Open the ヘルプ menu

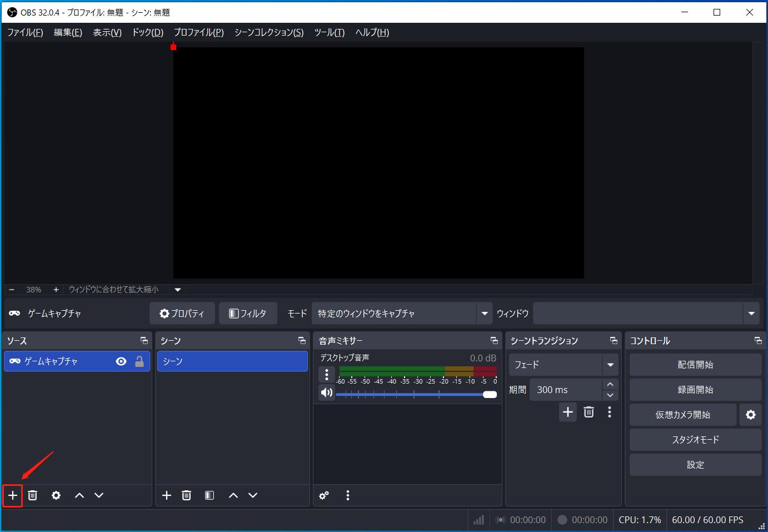(371, 32)
